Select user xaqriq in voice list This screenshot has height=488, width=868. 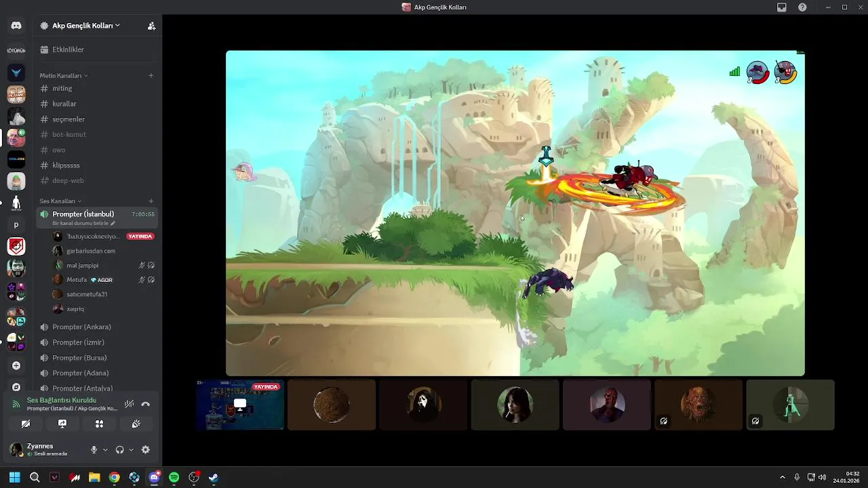(104, 308)
